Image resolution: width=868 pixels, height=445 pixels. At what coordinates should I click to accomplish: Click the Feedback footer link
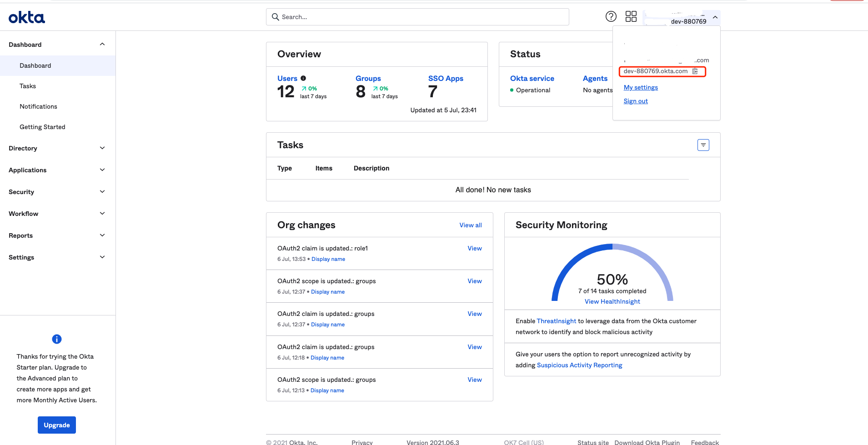pos(705,442)
